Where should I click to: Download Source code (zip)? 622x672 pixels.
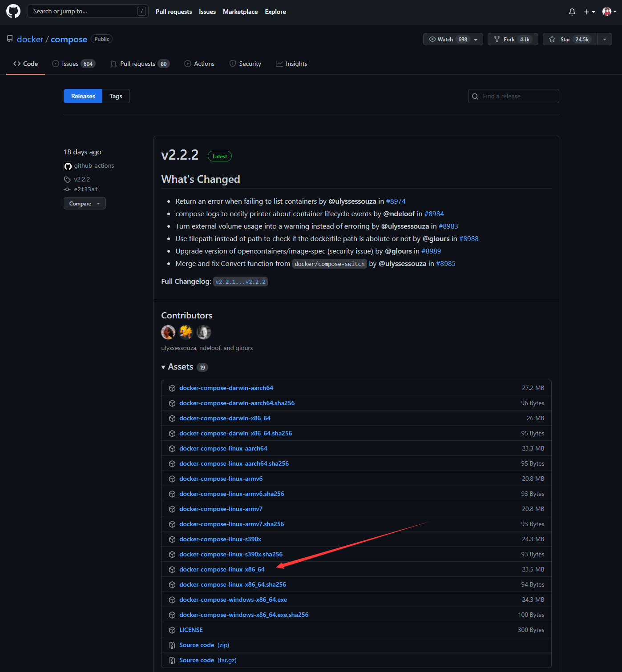[x=204, y=645]
